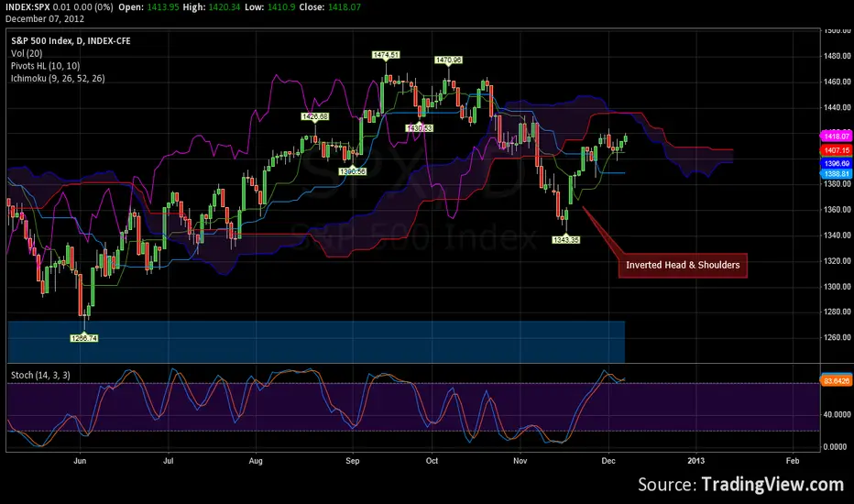Viewport: 854px width, 504px height.
Task: Click the pivot low label 1266.74
Action: point(84,338)
